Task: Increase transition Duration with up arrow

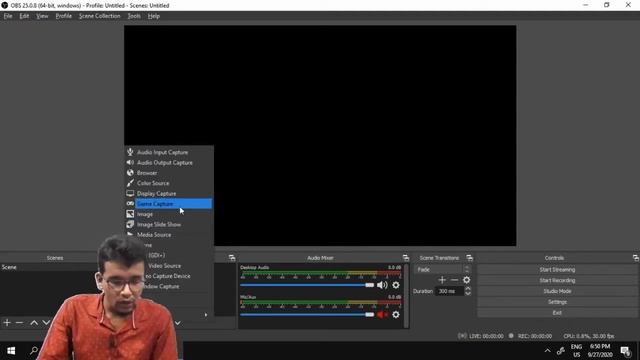Action: click(468, 289)
